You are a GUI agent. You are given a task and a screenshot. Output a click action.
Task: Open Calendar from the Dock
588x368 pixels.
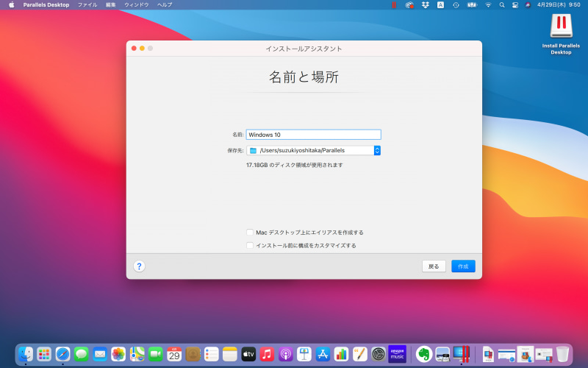point(174,354)
